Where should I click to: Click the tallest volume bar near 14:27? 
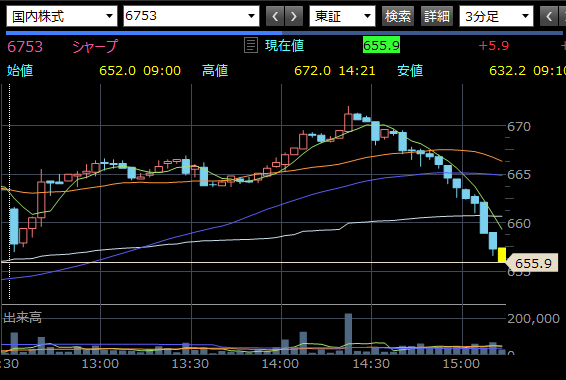[x=348, y=333]
